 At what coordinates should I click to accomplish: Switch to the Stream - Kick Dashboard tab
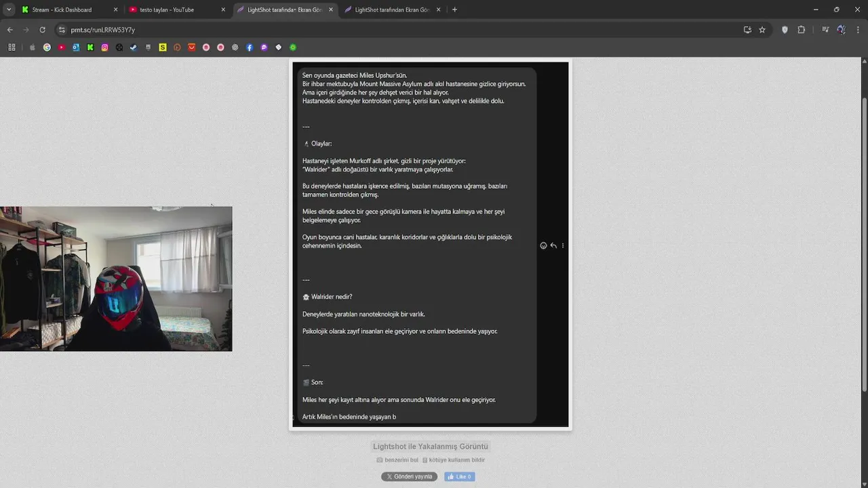pyautogui.click(x=69, y=9)
